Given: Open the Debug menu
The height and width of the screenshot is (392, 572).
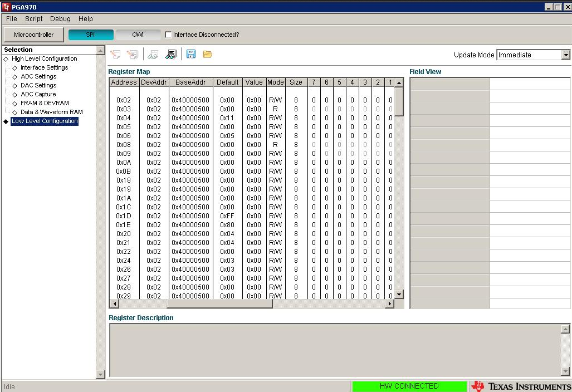Looking at the screenshot, I should tap(60, 18).
